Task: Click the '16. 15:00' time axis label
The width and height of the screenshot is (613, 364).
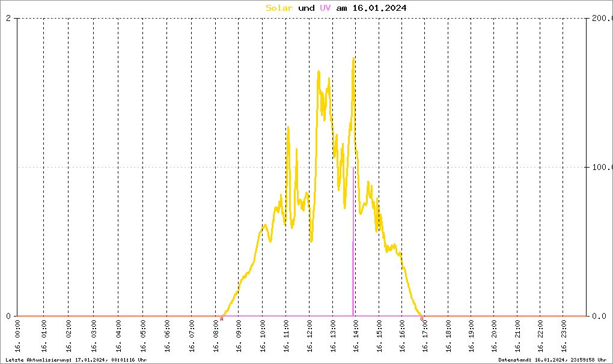Action: tap(379, 336)
